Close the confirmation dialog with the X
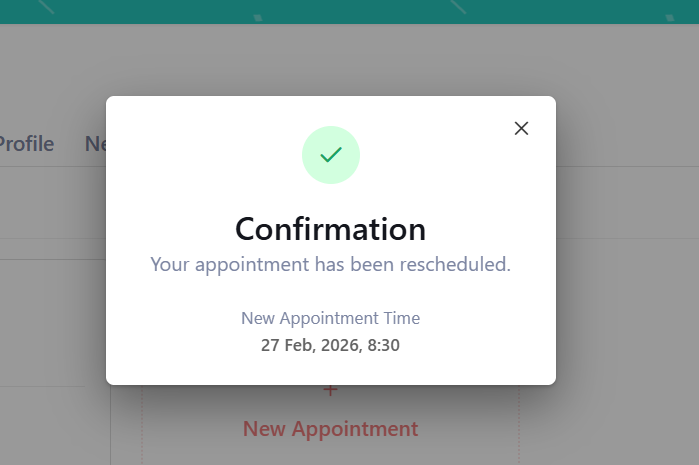The width and height of the screenshot is (699, 465). pyautogui.click(x=521, y=128)
